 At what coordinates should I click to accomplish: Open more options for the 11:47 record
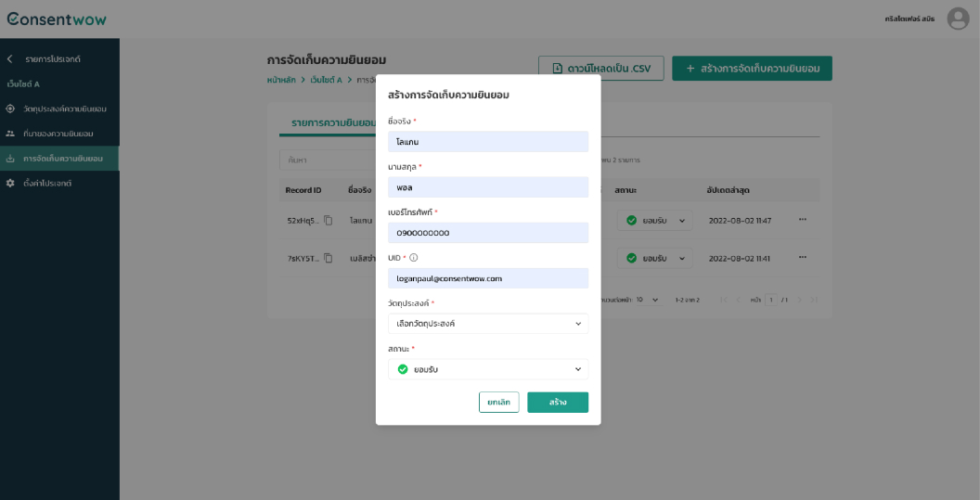[x=803, y=220]
